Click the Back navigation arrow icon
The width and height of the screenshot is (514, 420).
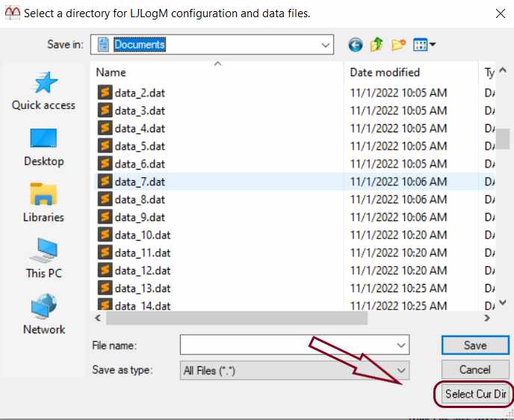click(x=355, y=45)
